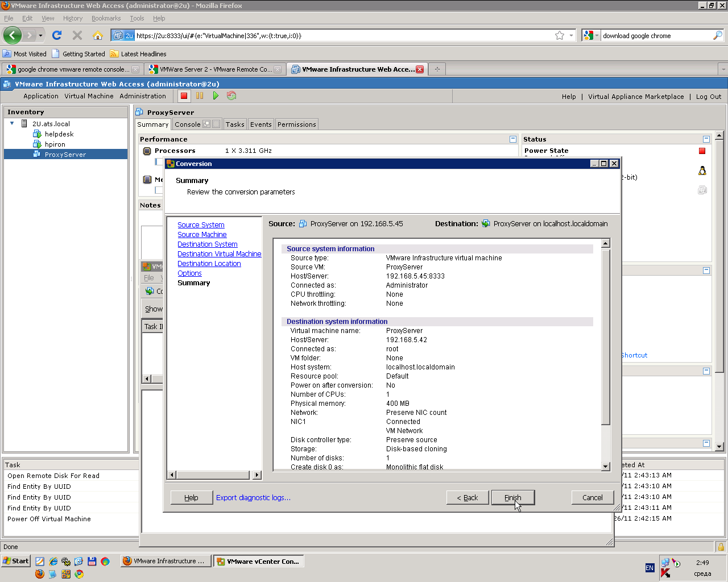Screen dimensions: 728x582
Task: Open the Application menu
Action: click(41, 96)
